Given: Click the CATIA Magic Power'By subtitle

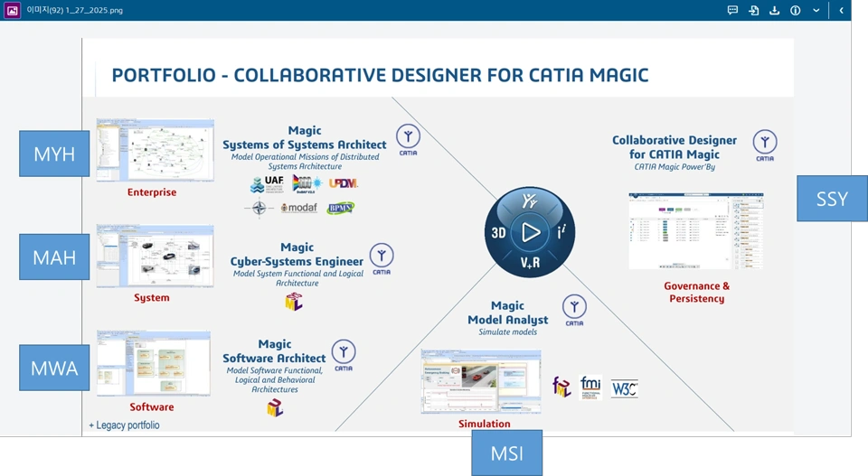Looking at the screenshot, I should tap(675, 167).
